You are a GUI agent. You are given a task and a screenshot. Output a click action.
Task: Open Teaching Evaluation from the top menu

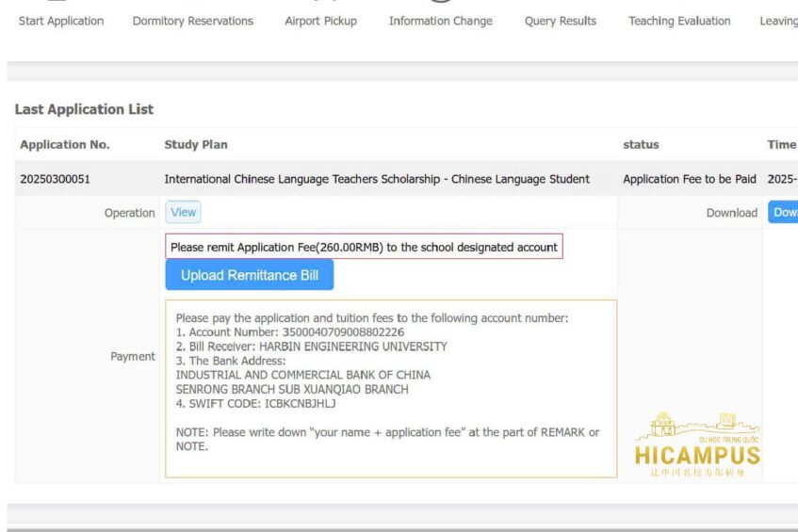679,21
